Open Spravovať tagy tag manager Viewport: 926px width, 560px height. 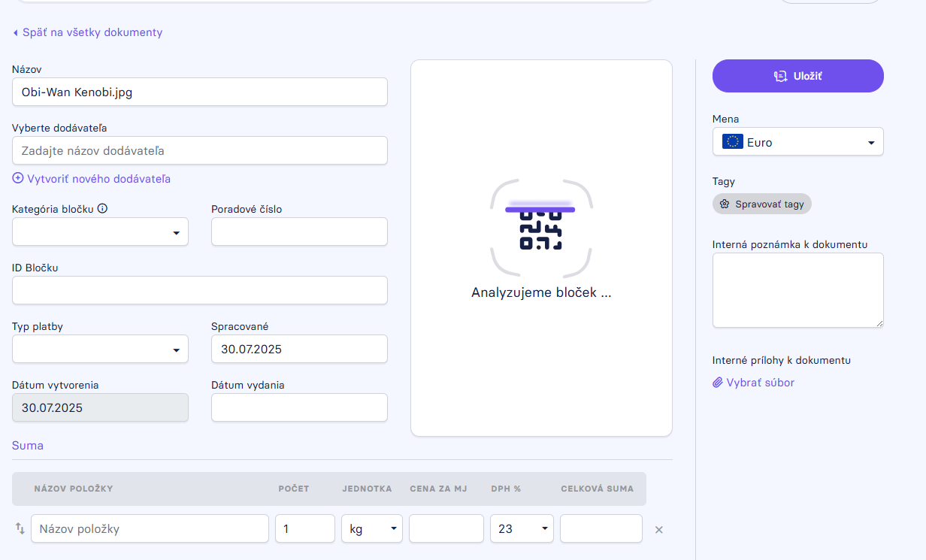tap(762, 204)
